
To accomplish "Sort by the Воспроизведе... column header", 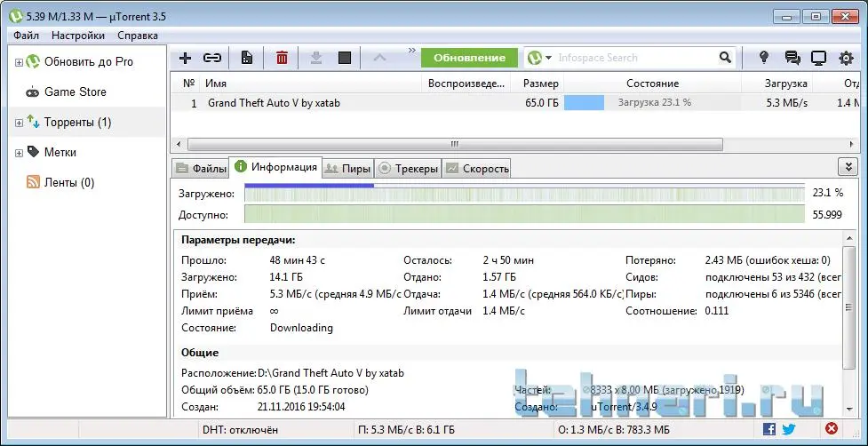I will click(466, 84).
